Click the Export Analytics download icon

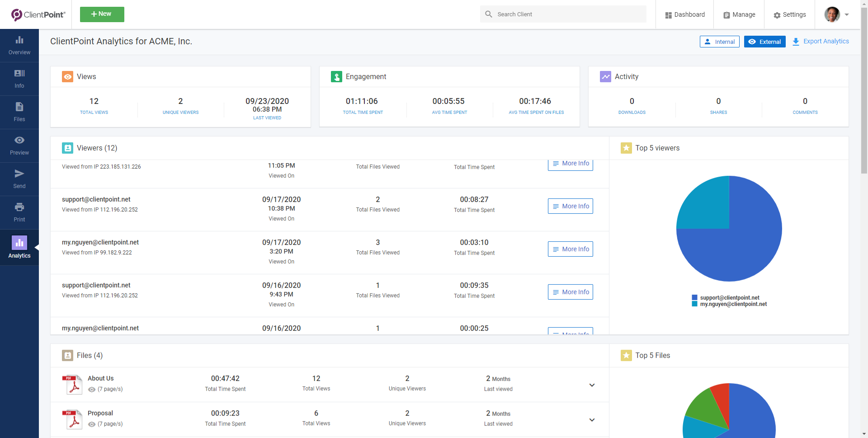[796, 42]
